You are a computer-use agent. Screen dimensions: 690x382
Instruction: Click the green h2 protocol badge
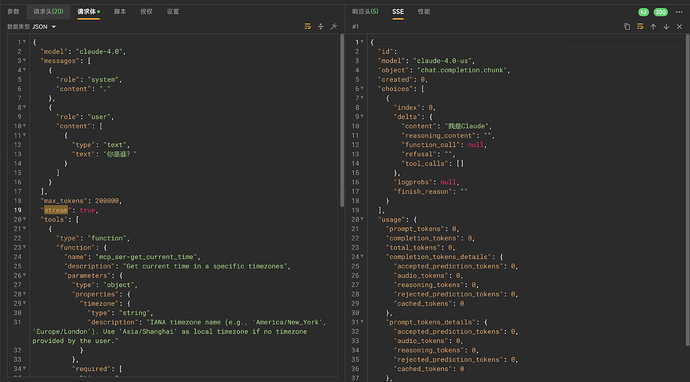pos(643,12)
